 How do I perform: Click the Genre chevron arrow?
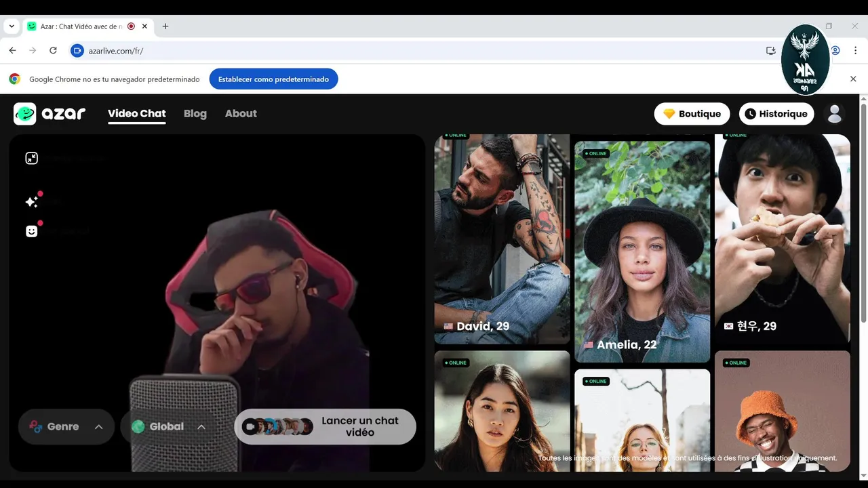pyautogui.click(x=99, y=427)
